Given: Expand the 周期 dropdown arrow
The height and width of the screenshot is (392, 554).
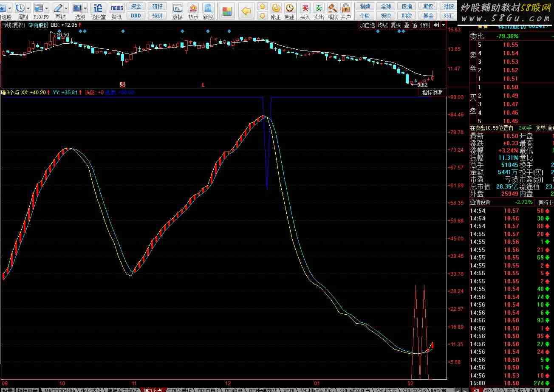Looking at the screenshot, I should click(x=28, y=8).
